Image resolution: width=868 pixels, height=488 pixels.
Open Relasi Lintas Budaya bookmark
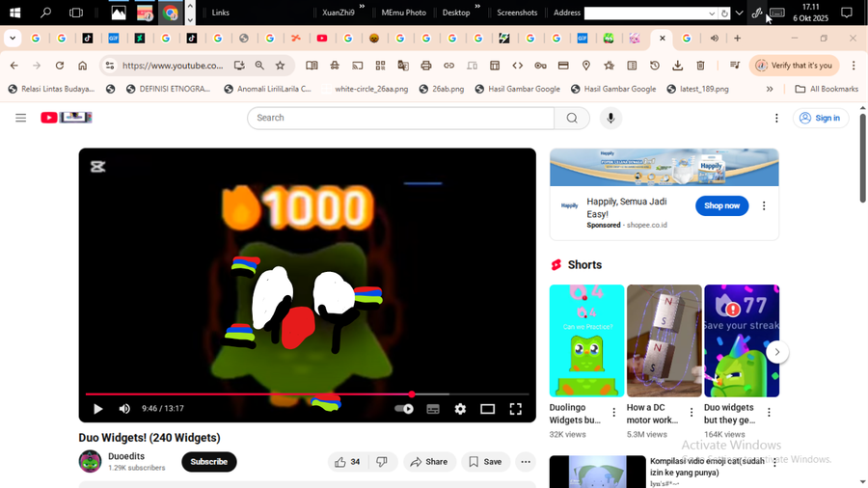51,89
